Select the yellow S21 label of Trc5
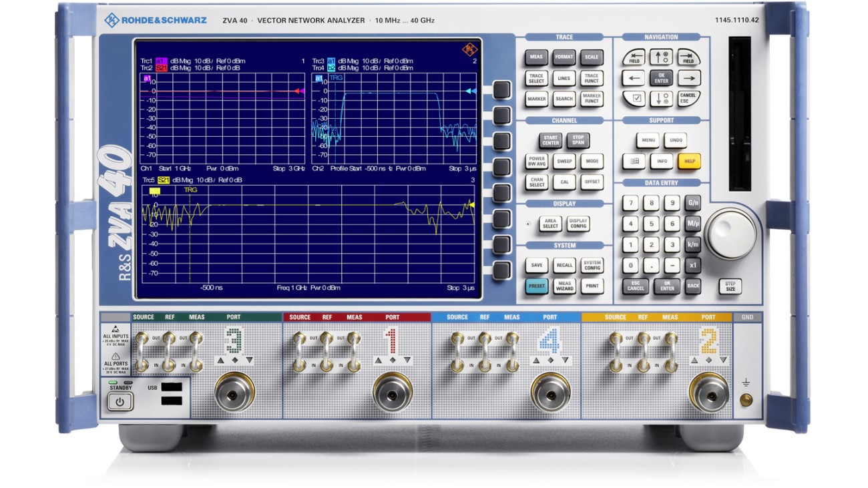 [x=164, y=180]
